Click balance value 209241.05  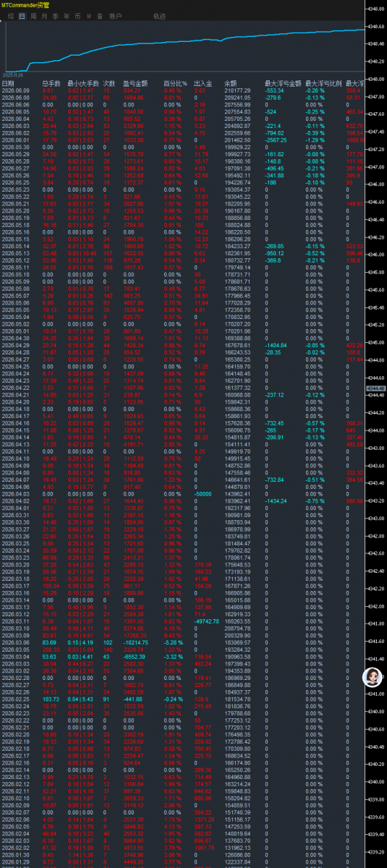tap(237, 98)
